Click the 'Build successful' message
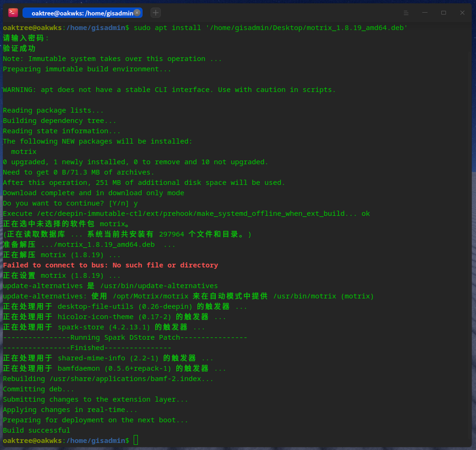This screenshot has width=476, height=450. pyautogui.click(x=36, y=430)
